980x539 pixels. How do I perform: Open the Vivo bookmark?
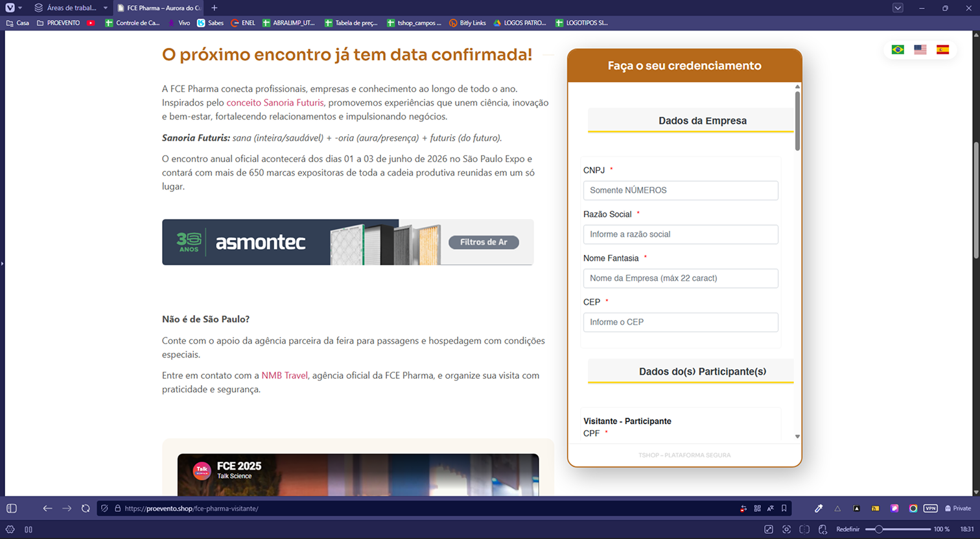click(x=179, y=23)
